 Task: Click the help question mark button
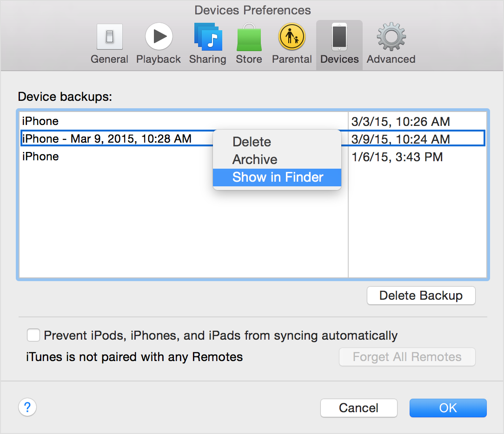(27, 408)
